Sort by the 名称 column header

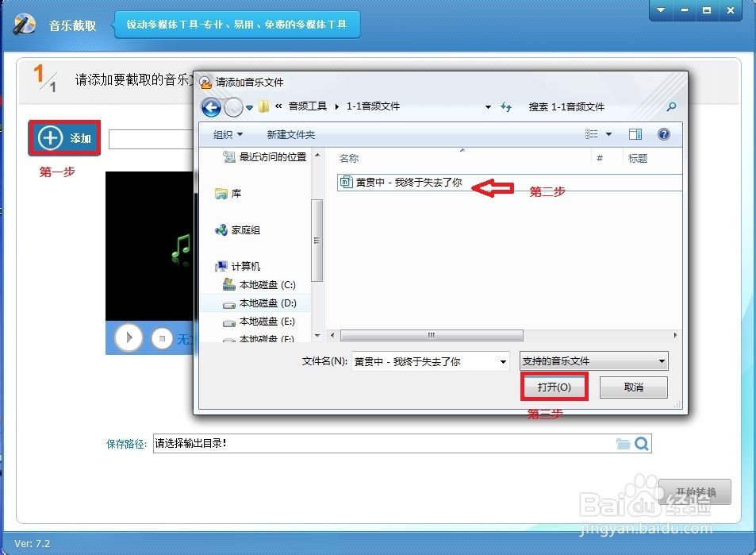tap(349, 158)
